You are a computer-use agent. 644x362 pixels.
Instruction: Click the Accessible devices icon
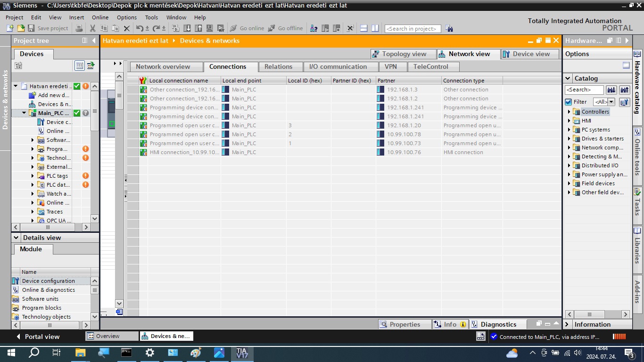tap(314, 28)
